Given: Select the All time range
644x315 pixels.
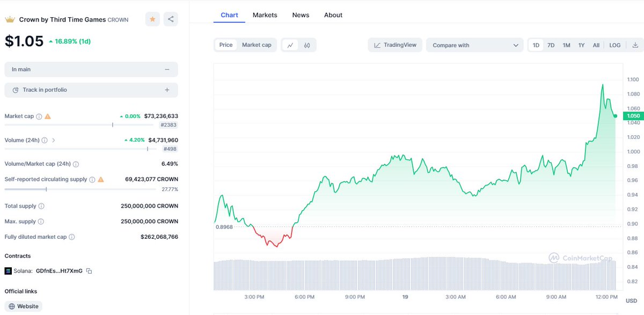Looking at the screenshot, I should [x=596, y=45].
